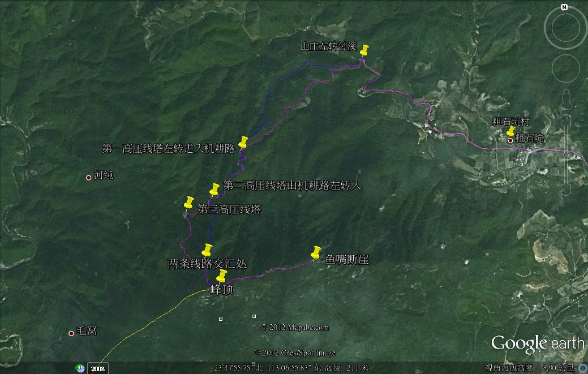Click the 河垇 place marker dot
588x374 pixels.
tap(88, 178)
